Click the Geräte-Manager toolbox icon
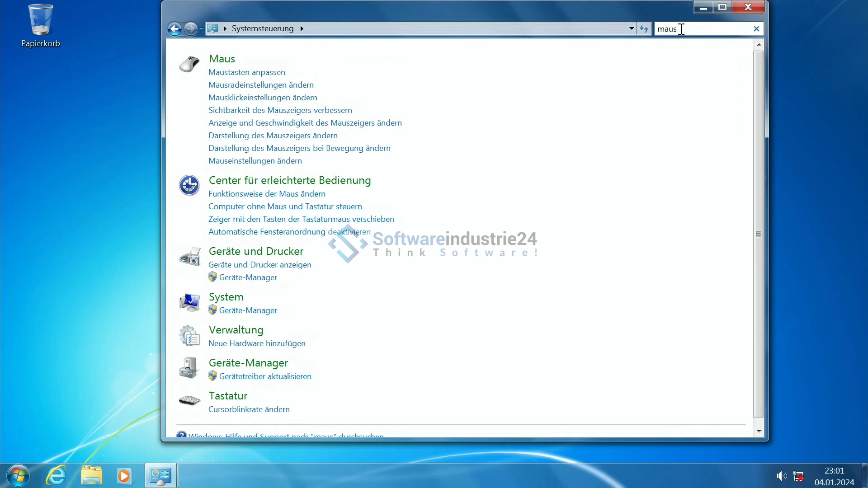Screen dimensions: 868x488 coord(189,368)
